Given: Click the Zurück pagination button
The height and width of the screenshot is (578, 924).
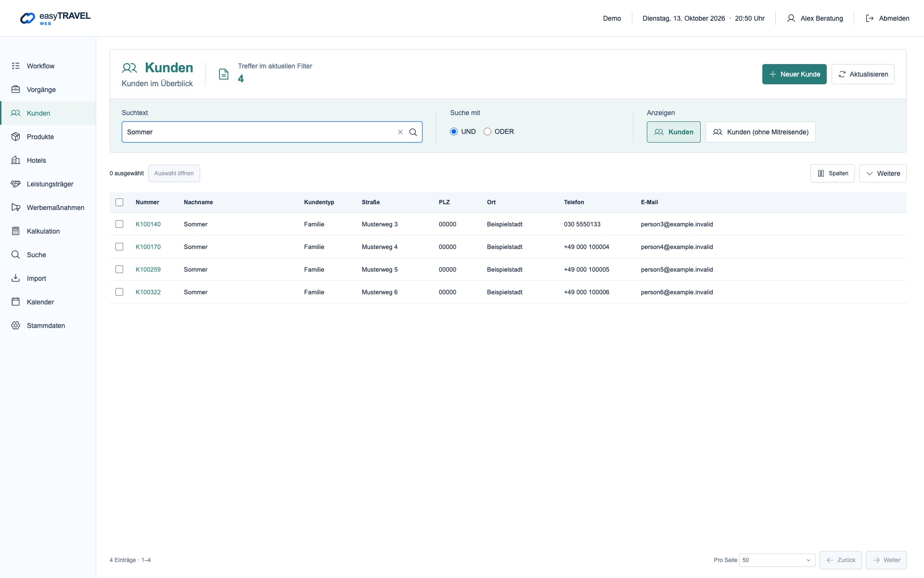Looking at the screenshot, I should tap(841, 560).
